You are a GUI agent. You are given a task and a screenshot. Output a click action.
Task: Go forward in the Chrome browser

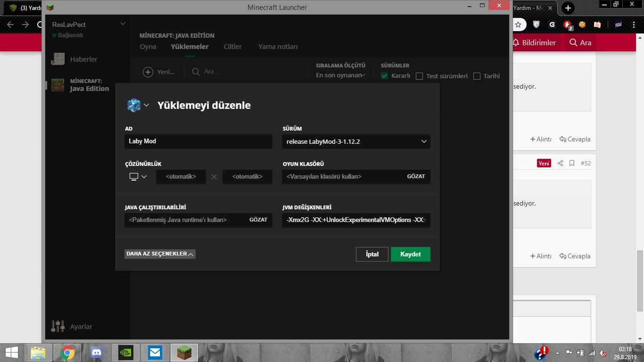[25, 25]
